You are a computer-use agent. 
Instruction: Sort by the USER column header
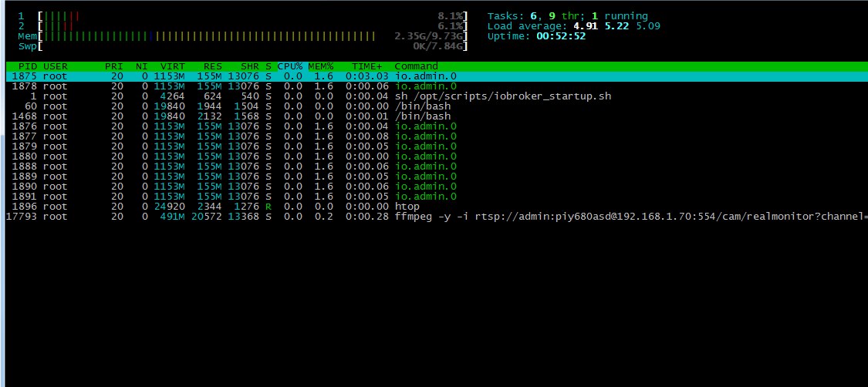pos(56,66)
